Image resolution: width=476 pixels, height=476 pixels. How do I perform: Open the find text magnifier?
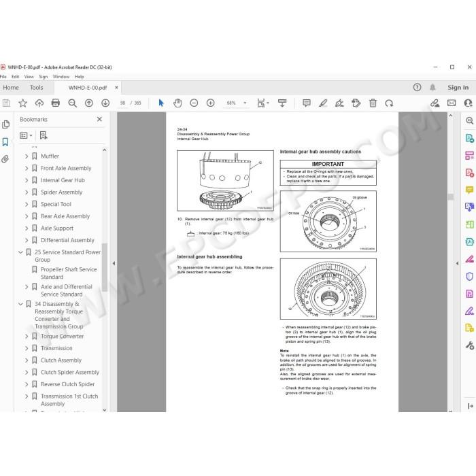tap(72, 103)
